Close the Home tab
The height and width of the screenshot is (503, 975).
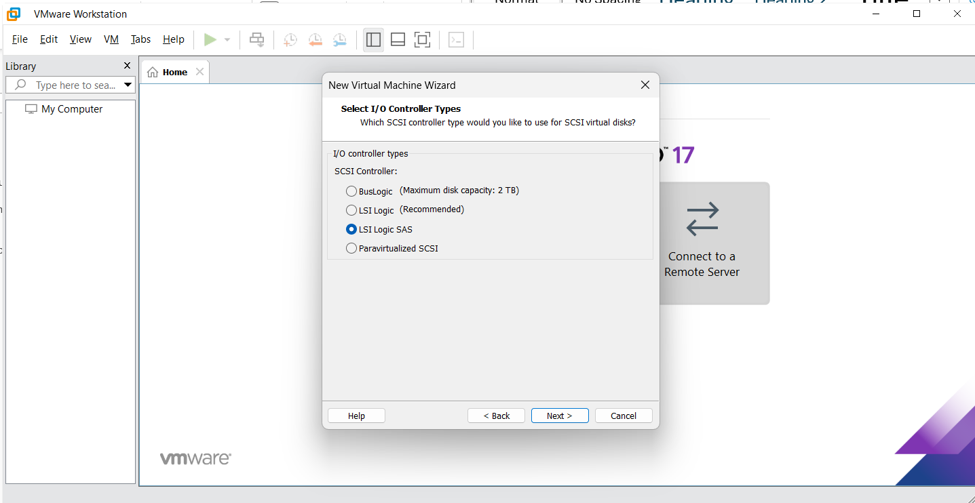[200, 72]
